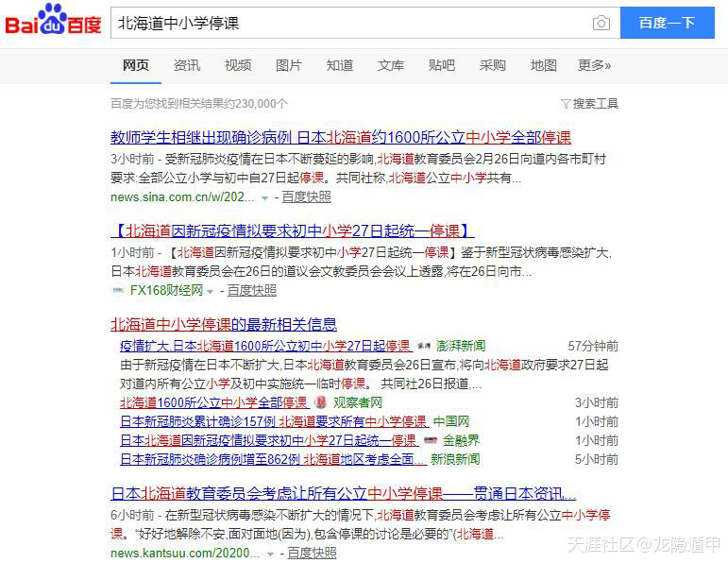
Task: Open the 更多» menu
Action: click(x=594, y=65)
